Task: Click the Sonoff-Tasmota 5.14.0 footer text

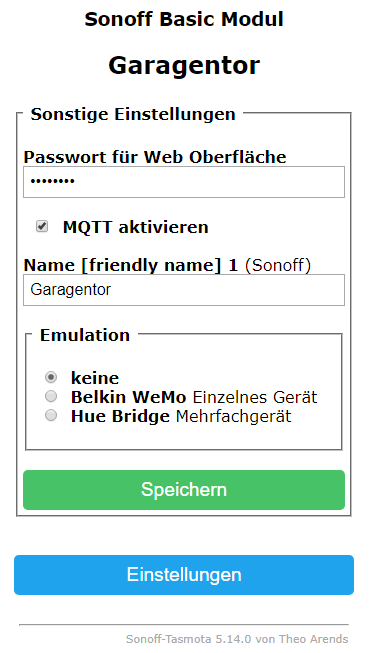Action: [x=237, y=639]
